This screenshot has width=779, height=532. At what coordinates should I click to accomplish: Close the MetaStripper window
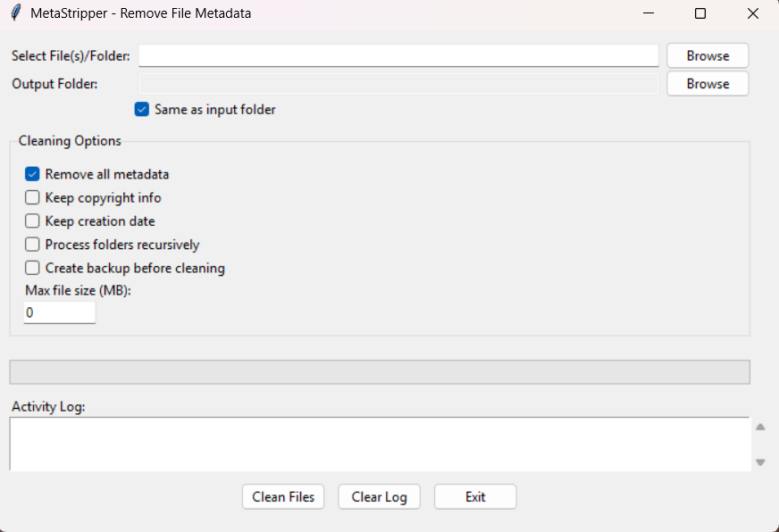pos(753,13)
